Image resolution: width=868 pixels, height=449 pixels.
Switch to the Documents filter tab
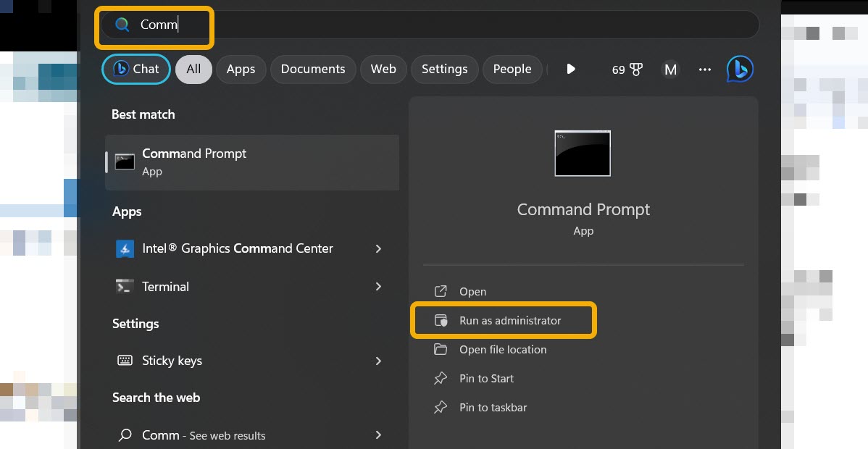pyautogui.click(x=313, y=69)
